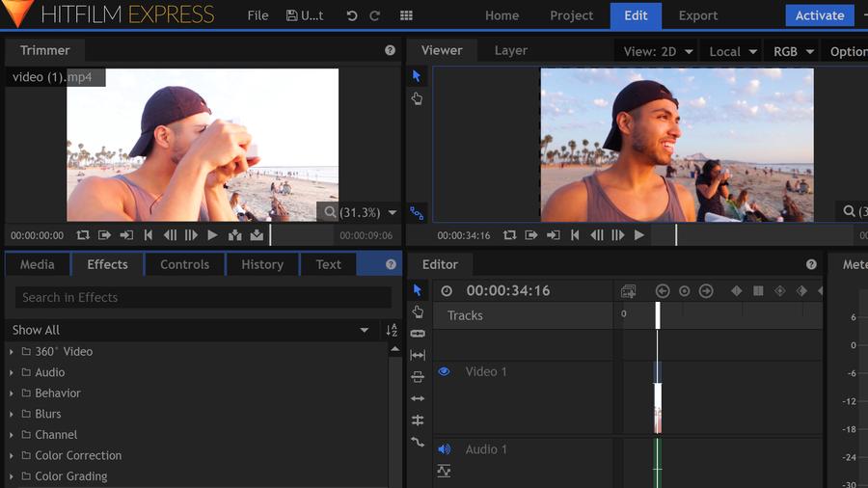Switch to the Media panel tab
This screenshot has height=488, width=868.
pyautogui.click(x=38, y=264)
